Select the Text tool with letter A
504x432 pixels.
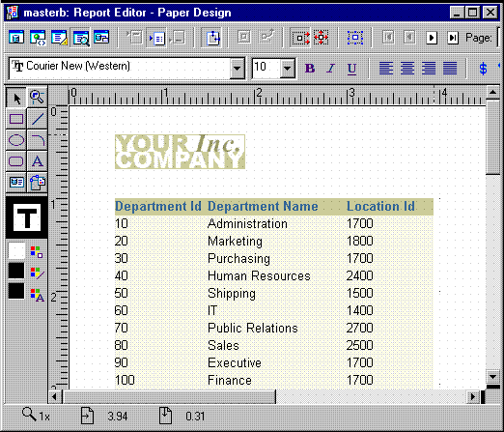tap(38, 161)
